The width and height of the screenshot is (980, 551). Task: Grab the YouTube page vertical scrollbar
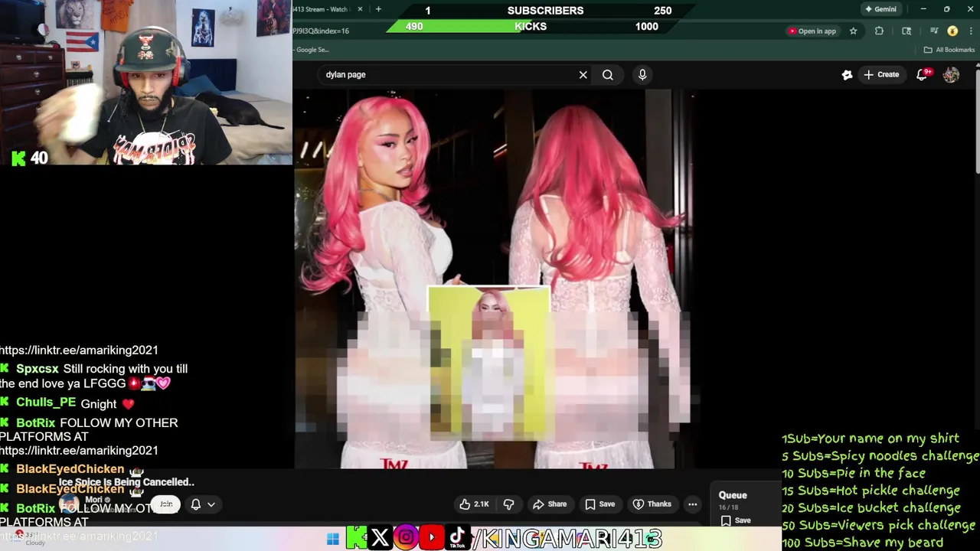[x=976, y=120]
